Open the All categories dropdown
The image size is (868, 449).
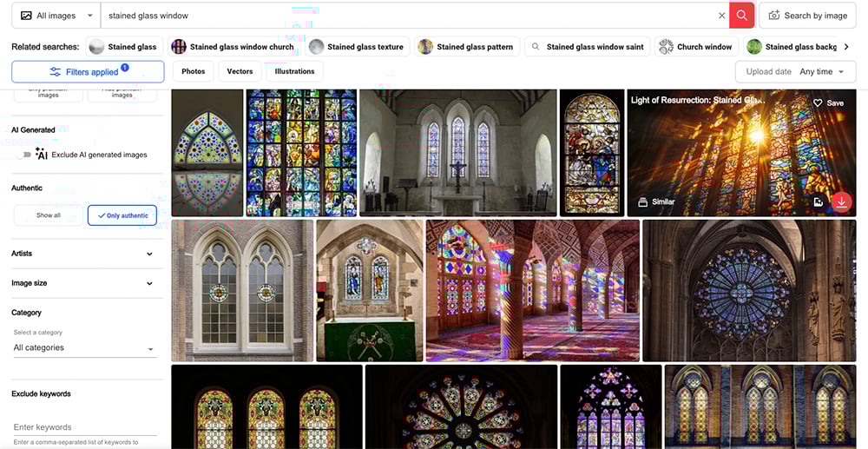pyautogui.click(x=83, y=347)
